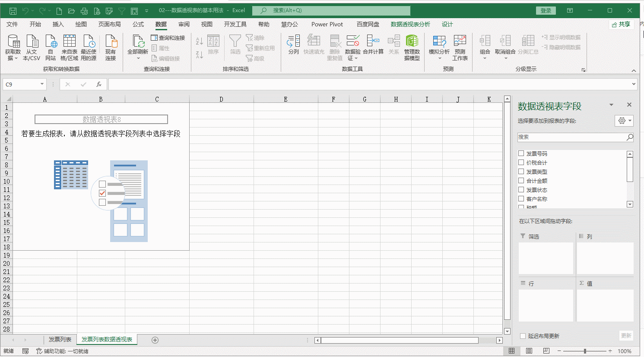Click the 登录 (Sign in) button
The image size is (644, 357).
point(546,10)
